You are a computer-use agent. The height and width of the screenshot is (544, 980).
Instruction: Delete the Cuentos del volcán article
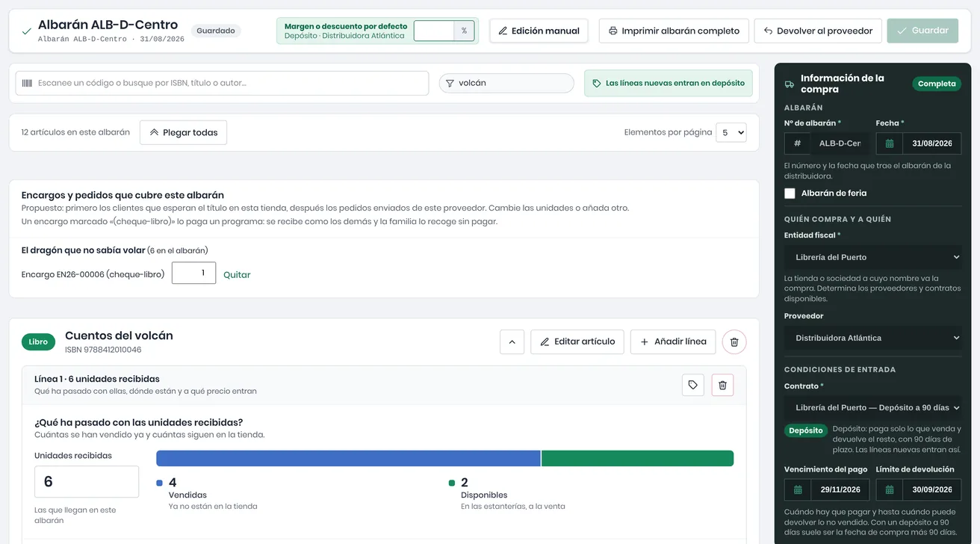(734, 341)
